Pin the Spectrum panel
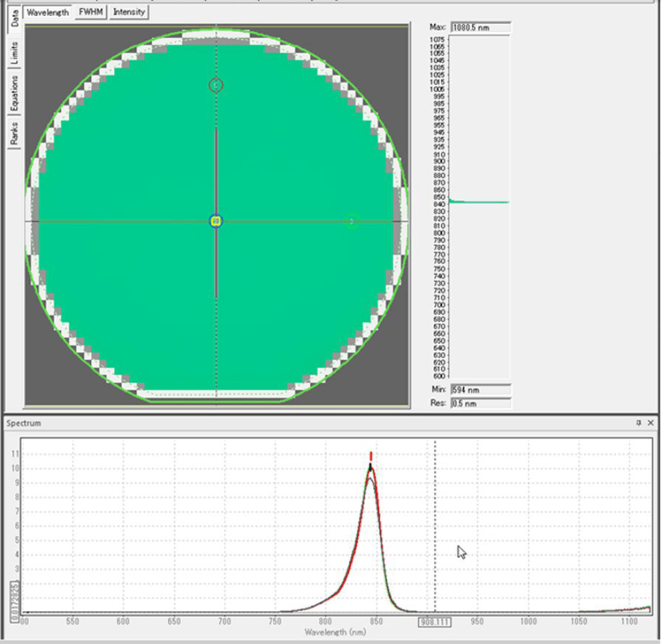Viewport: 661px width, 644px height. (639, 423)
